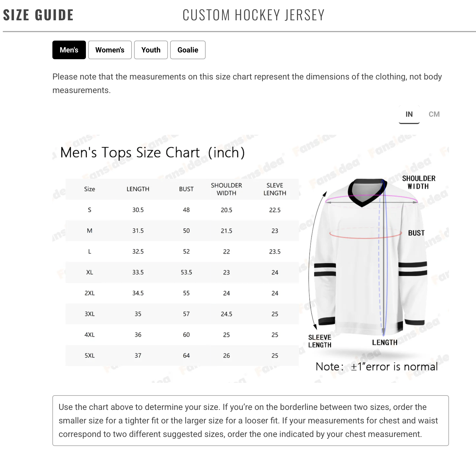476x455 pixels.
Task: Select the IN unit option
Action: point(409,114)
